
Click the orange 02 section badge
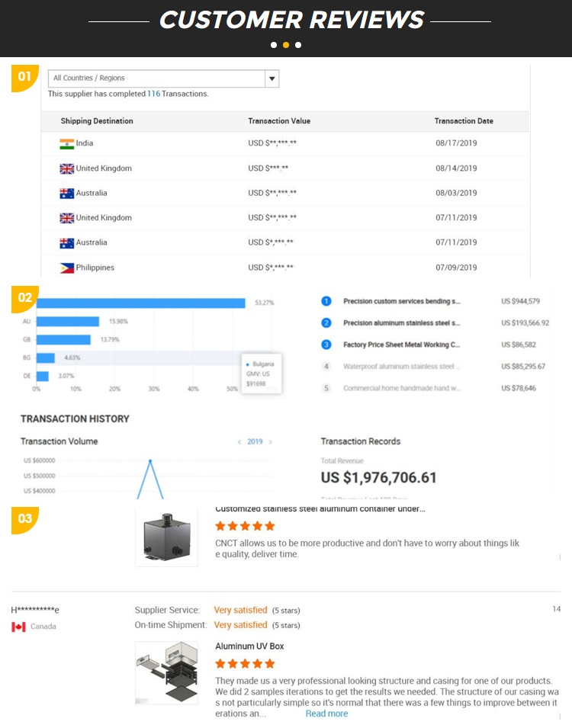click(25, 298)
